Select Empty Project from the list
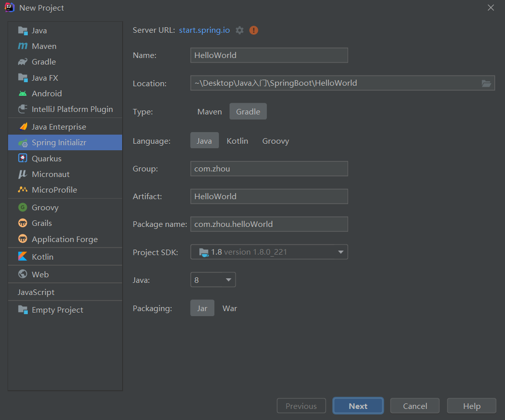The image size is (505, 420). click(57, 310)
